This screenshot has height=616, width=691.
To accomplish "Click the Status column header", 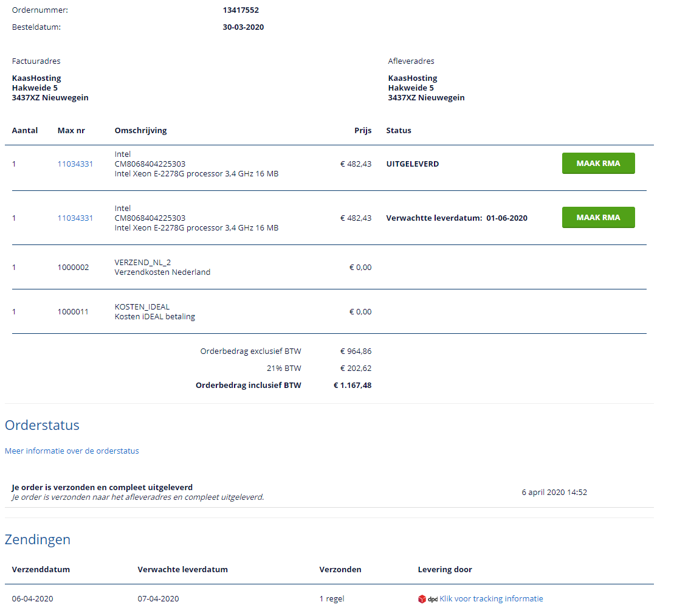I will coord(399,130).
